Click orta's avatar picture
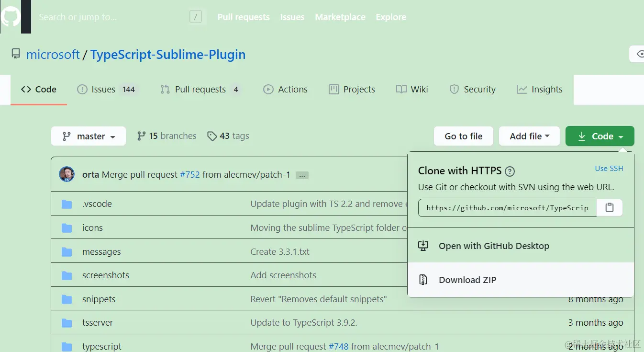The height and width of the screenshot is (352, 644). pos(67,174)
